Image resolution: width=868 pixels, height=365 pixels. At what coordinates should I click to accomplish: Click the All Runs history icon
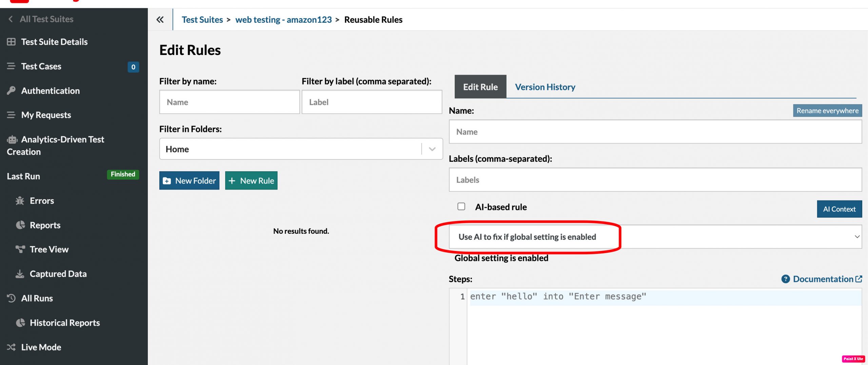pos(11,298)
